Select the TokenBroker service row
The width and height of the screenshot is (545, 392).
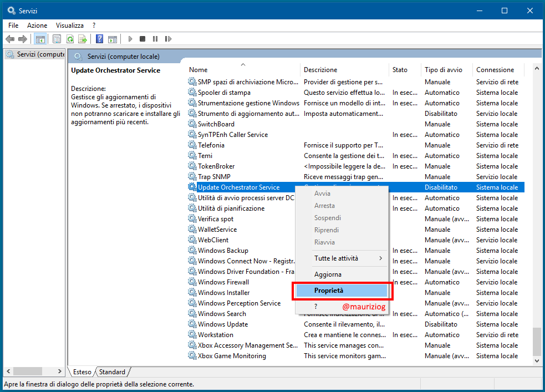click(x=355, y=166)
